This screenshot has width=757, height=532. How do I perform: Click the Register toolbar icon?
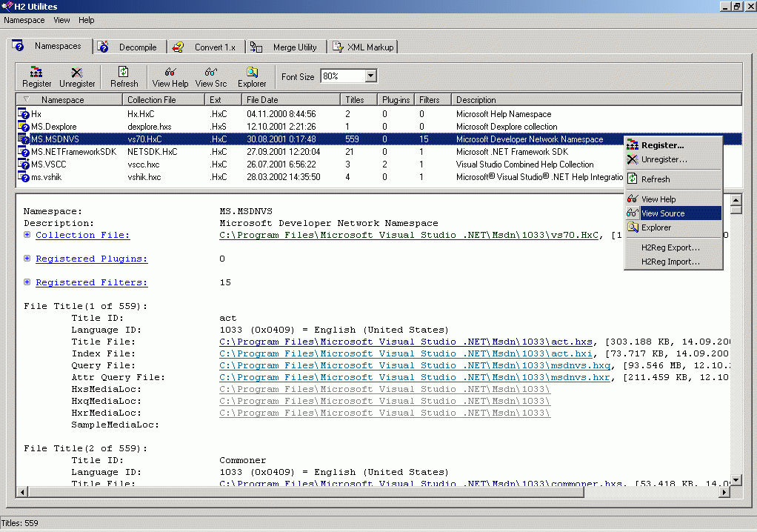coord(36,72)
